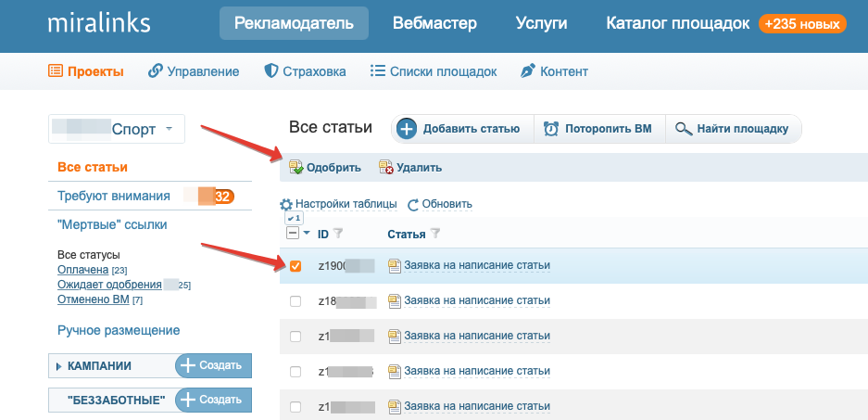The width and height of the screenshot is (868, 420).
Task: Open Заявка на написание статьи in z18 row
Action: pos(477,300)
